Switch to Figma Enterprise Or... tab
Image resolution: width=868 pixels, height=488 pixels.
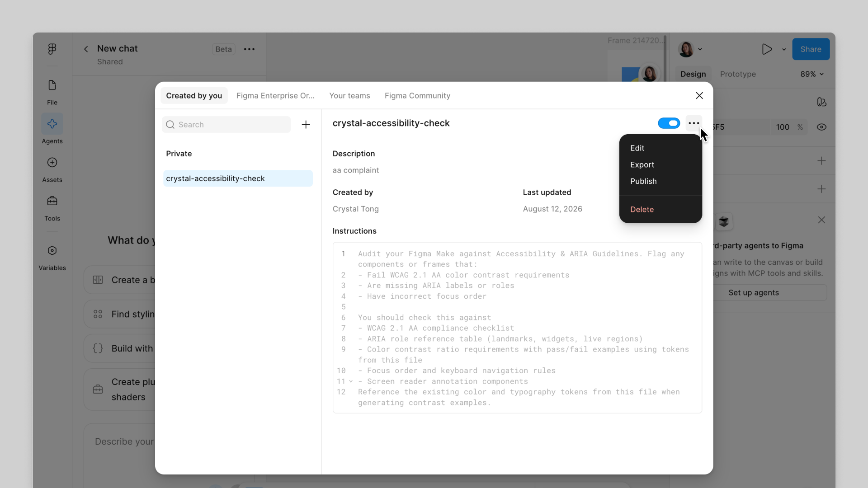pyautogui.click(x=275, y=96)
